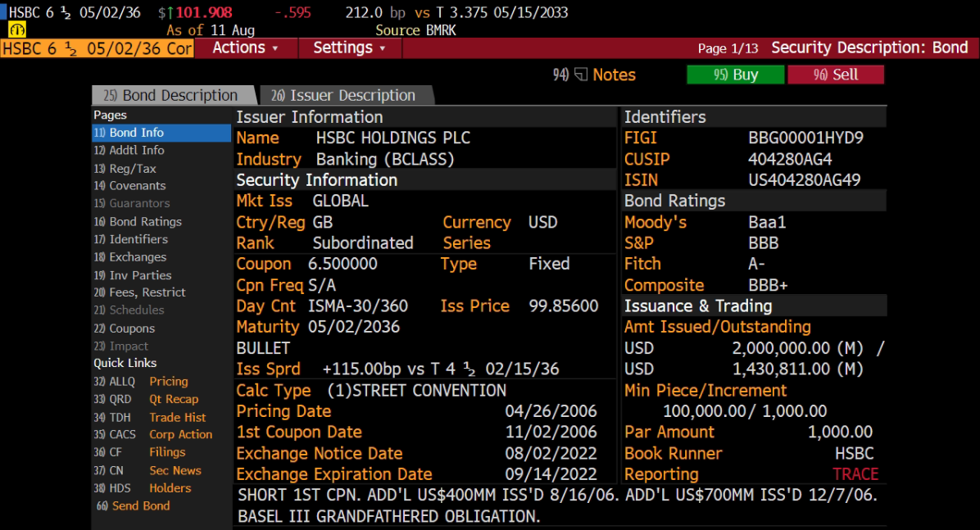Click the Exchange Expiration Date value 09/14/2022

pyautogui.click(x=551, y=474)
